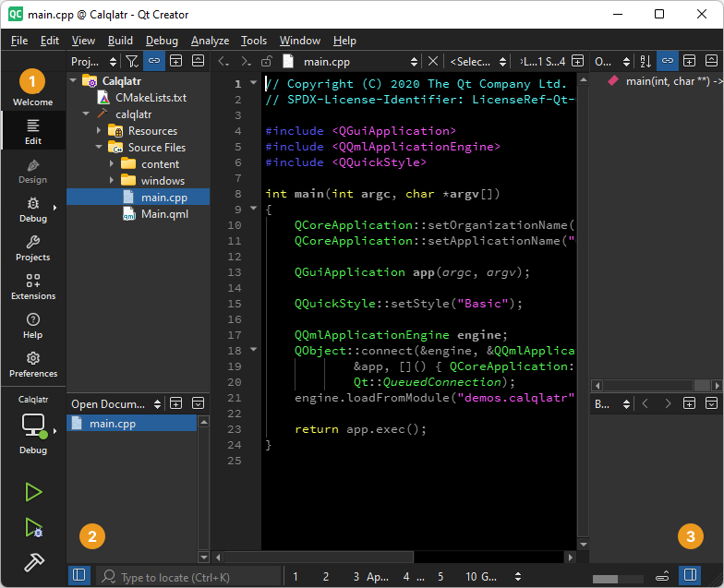Open the Proj... view selector dropdown
The height and width of the screenshot is (588, 724).
pos(94,61)
